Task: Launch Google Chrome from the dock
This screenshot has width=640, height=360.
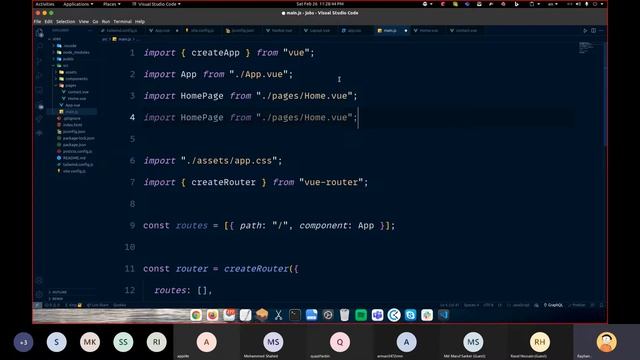Action: [x=196, y=315]
